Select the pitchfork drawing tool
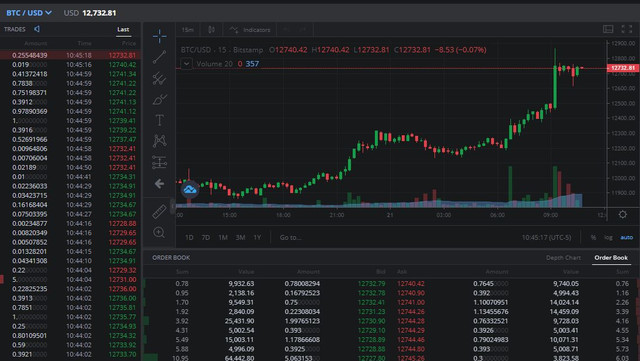The width and height of the screenshot is (640, 361). tap(159, 78)
